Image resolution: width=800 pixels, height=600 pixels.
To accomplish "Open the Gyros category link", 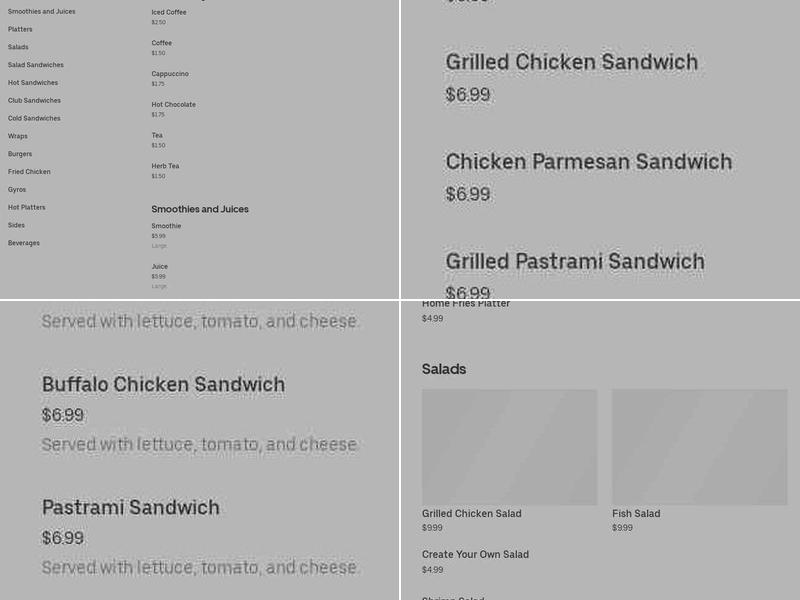I will 17,189.
